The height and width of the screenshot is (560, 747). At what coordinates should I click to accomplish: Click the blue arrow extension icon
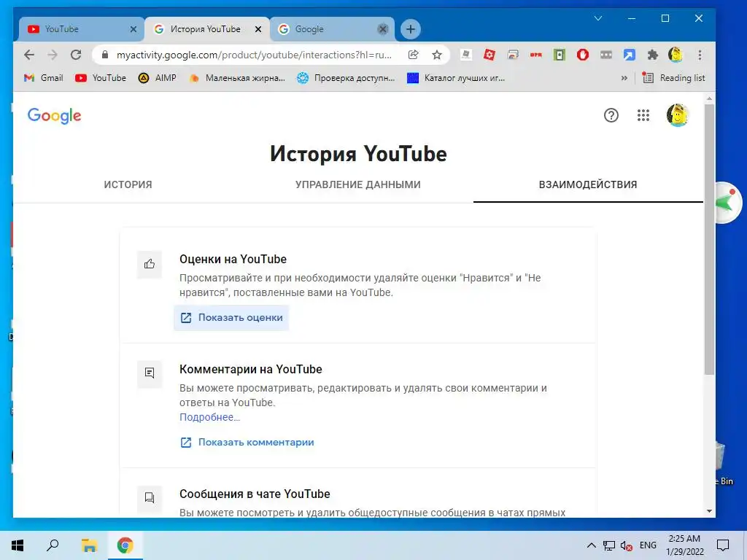pyautogui.click(x=629, y=55)
